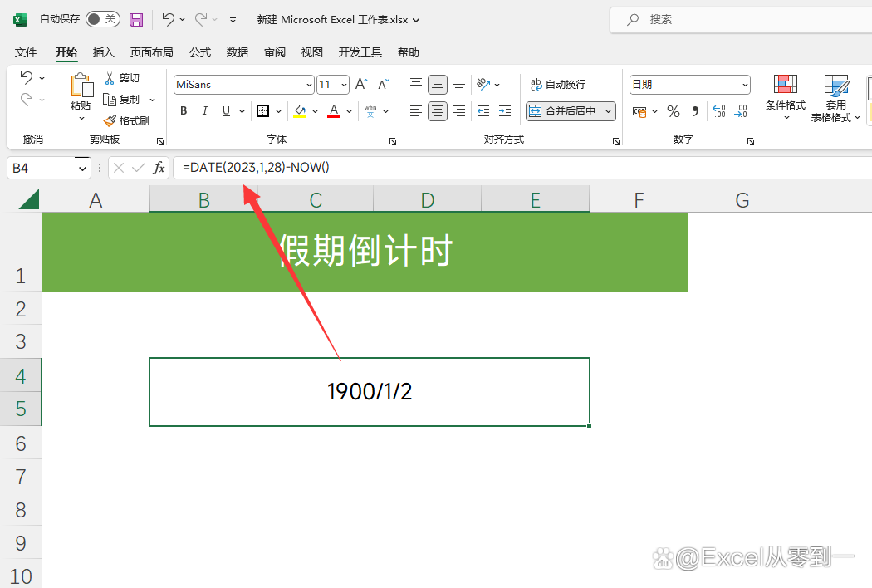The height and width of the screenshot is (588, 872).
Task: Switch to the 视图 tab
Action: [x=312, y=52]
